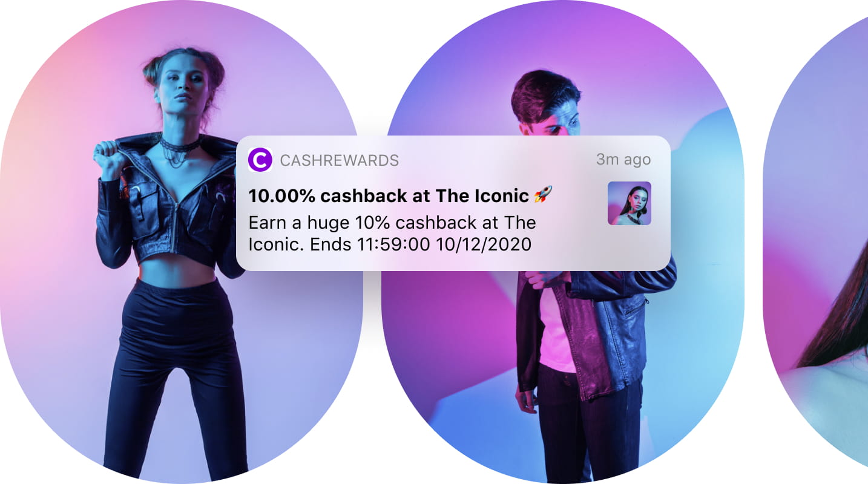Screen dimensions: 868x484
Task: Open the "10.00% cashback at The Iconic" title
Action: click(389, 196)
